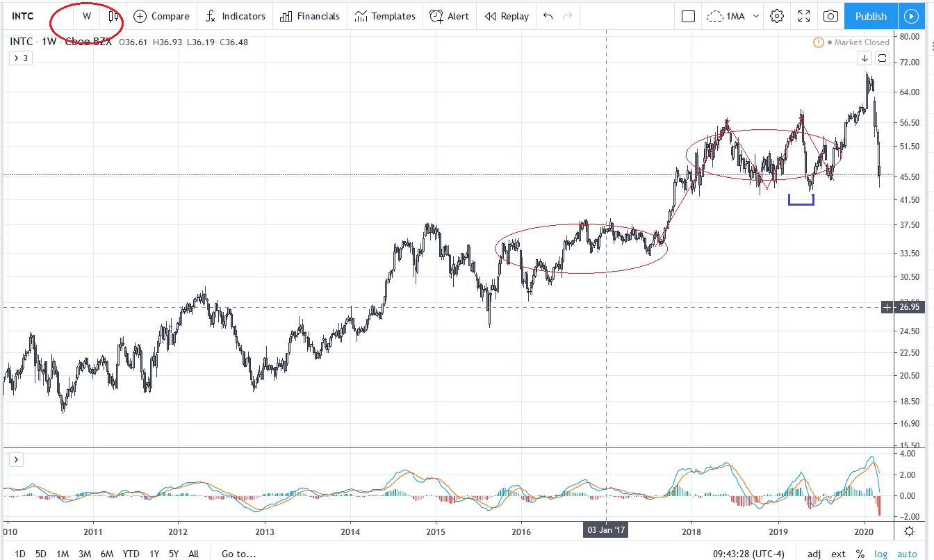Screen dimensions: 934x560
Task: Select the 5Y date range
Action: (x=174, y=554)
